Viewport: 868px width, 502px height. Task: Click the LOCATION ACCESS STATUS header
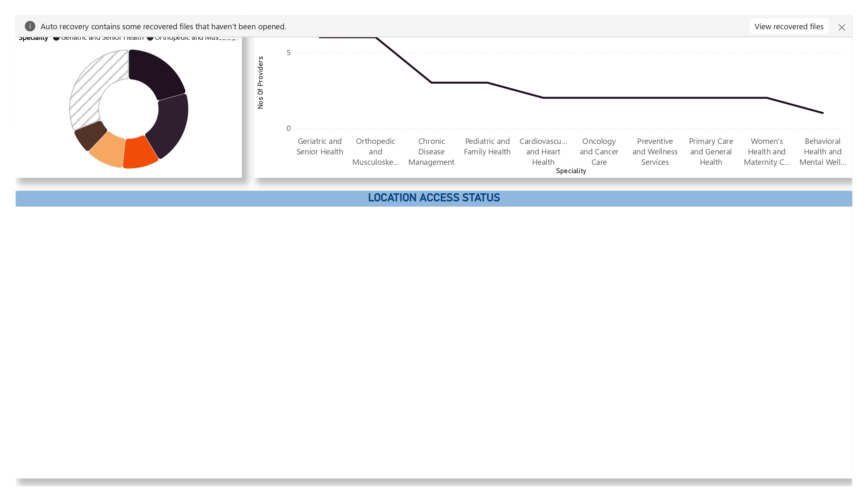pos(434,198)
